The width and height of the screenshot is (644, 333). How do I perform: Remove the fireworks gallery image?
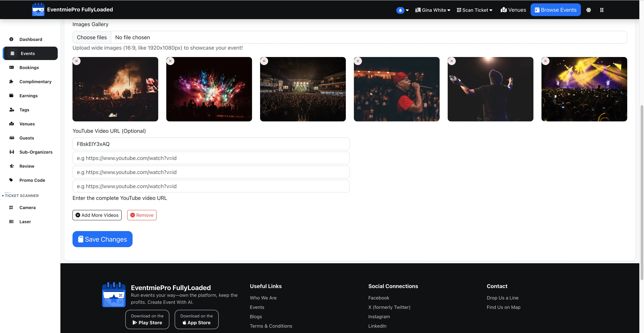[x=170, y=61]
